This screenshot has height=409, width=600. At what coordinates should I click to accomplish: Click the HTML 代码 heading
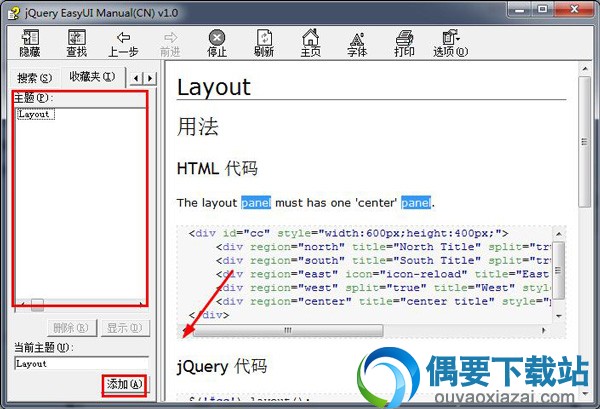point(217,168)
